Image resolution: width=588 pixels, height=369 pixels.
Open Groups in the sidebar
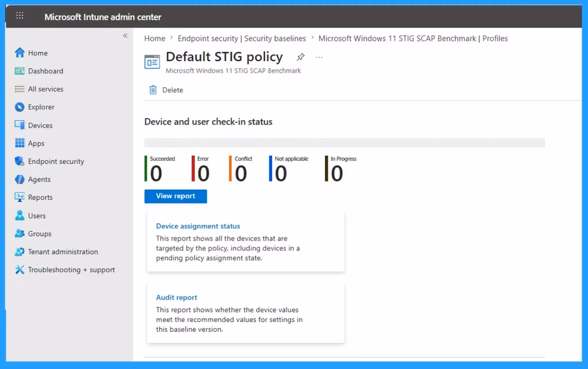point(40,234)
